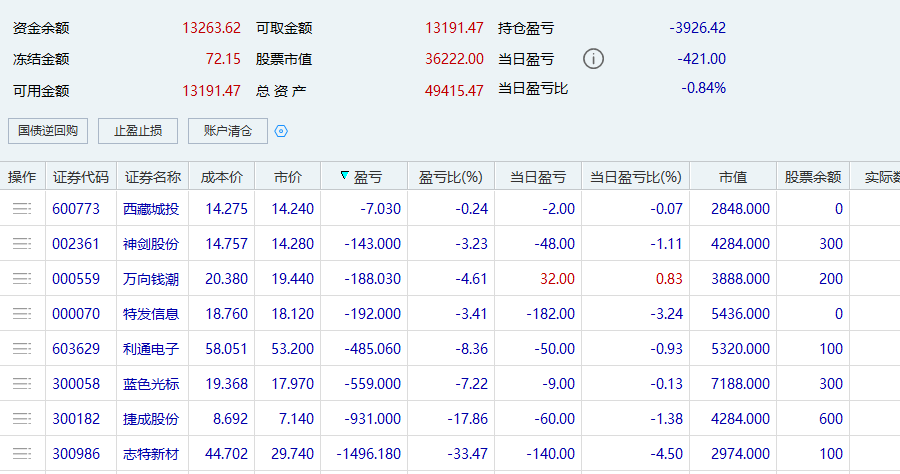Open operation menu icon for 神剑股份 row
This screenshot has width=900, height=474.
tap(22, 244)
